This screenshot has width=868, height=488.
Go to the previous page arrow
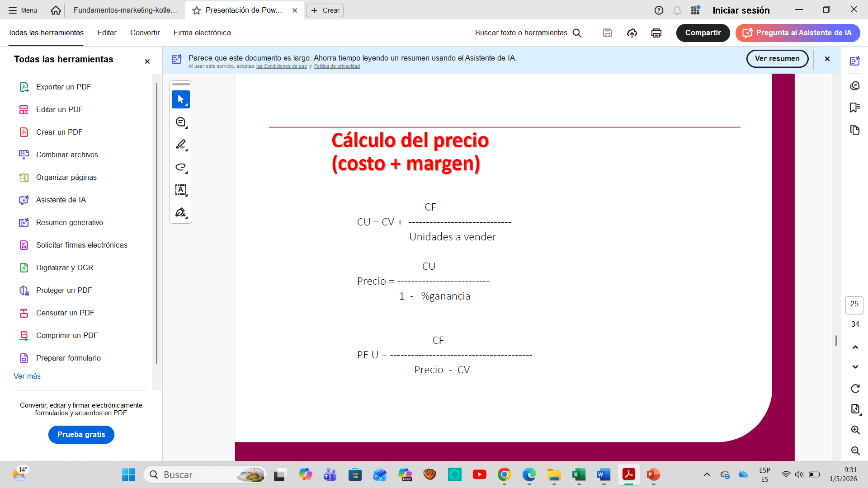(x=855, y=347)
